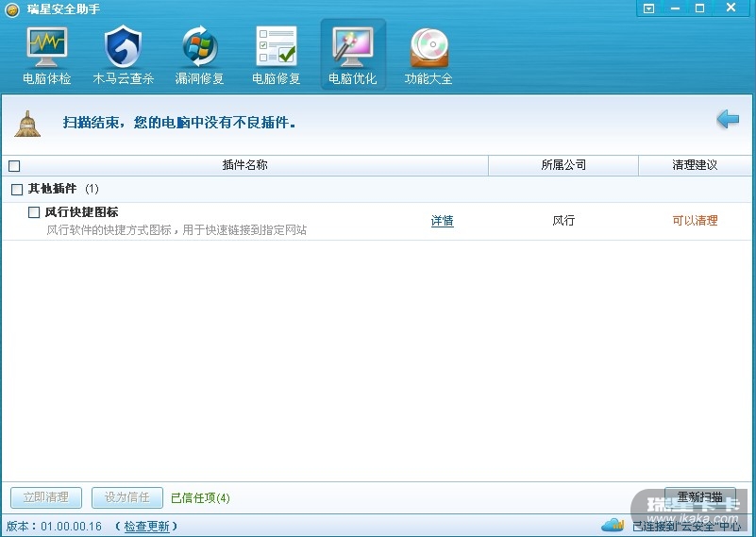This screenshot has width=756, height=537.
Task: Click the 其他插件 (1) group label
Action: [x=63, y=189]
